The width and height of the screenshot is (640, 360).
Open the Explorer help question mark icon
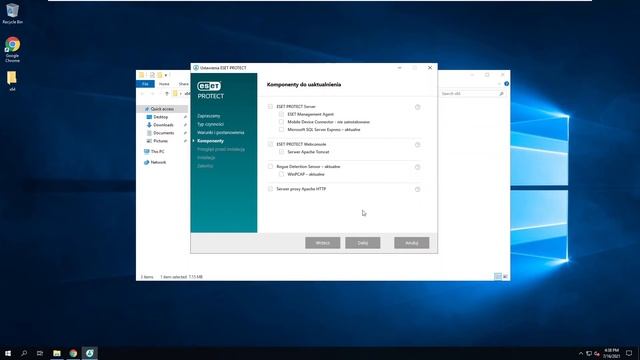click(506, 84)
